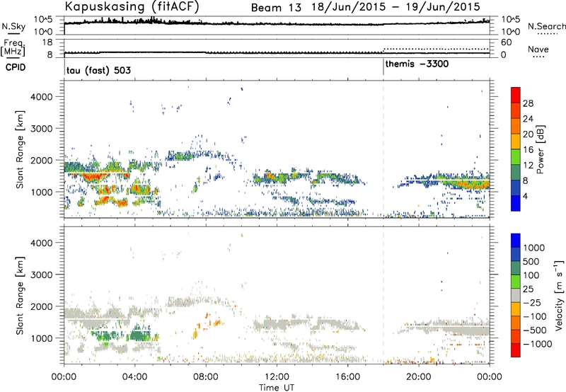Screen dimensions: 566x392
Task: Click the blue top segment of Velocity colorbar
Action: 516,241
